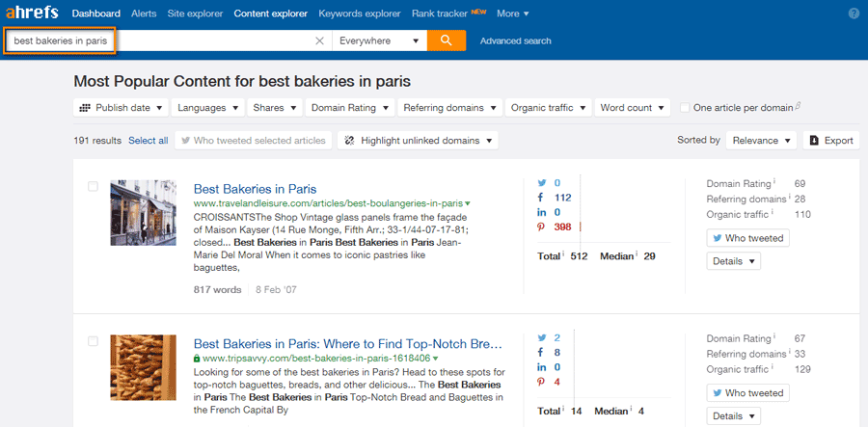Click the info icon next to Median 29
The height and width of the screenshot is (427, 868).
pyautogui.click(x=637, y=254)
